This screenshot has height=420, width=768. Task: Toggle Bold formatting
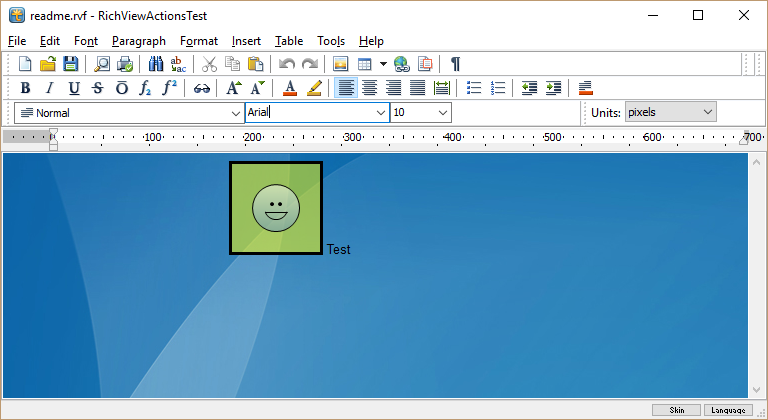26,88
